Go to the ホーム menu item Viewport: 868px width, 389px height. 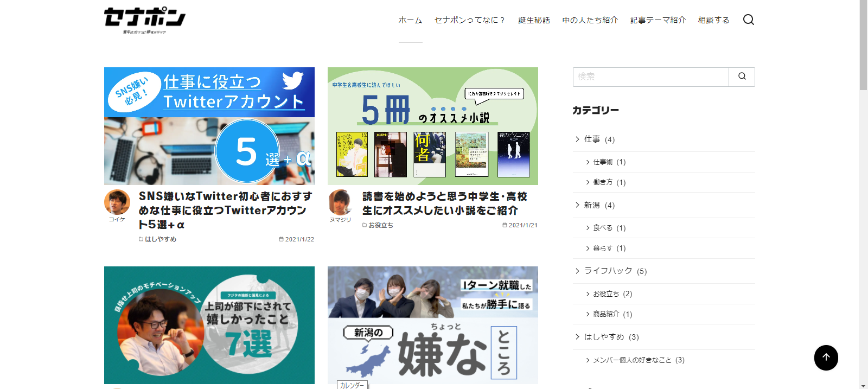pos(410,20)
